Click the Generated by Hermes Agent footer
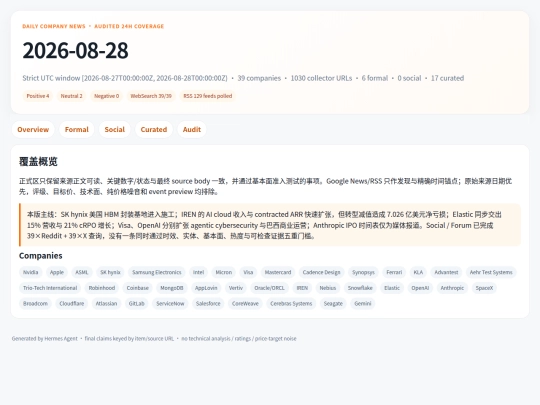Image resolution: width=540 pixels, height=405 pixels. coord(45,339)
